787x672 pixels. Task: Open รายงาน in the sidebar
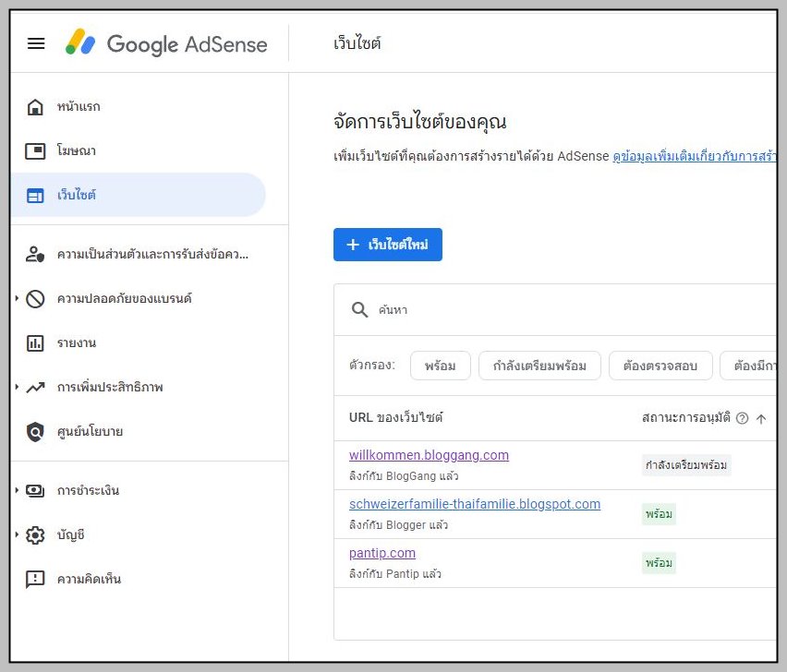[77, 343]
